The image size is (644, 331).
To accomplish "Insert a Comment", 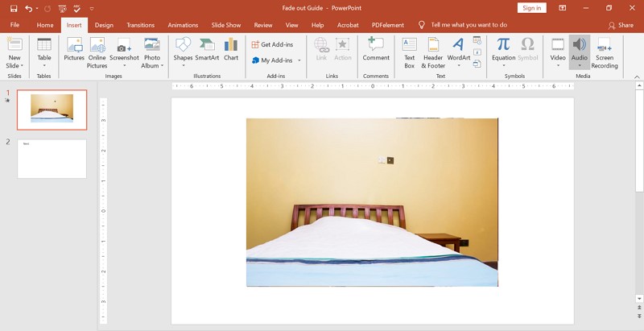I will tap(376, 48).
